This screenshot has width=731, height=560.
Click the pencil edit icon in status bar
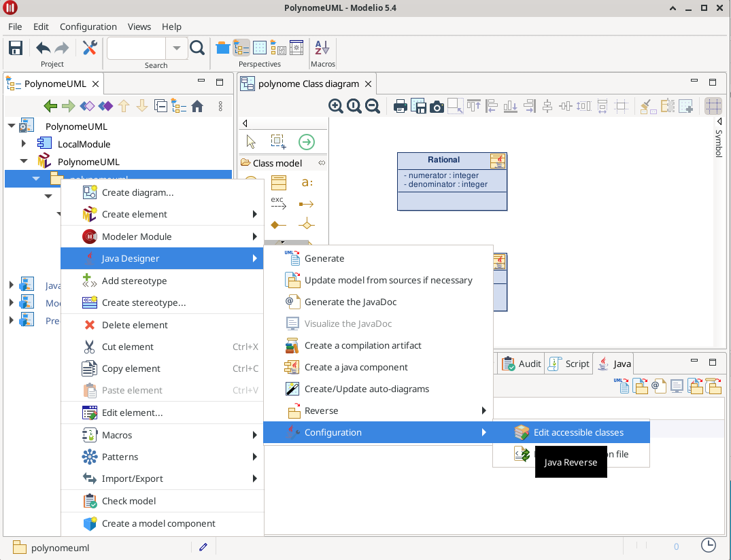click(203, 547)
